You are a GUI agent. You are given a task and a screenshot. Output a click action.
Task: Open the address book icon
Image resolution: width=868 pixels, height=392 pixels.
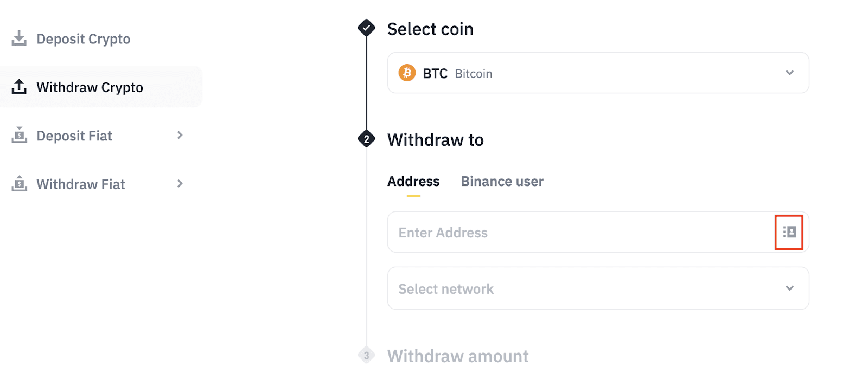(789, 232)
